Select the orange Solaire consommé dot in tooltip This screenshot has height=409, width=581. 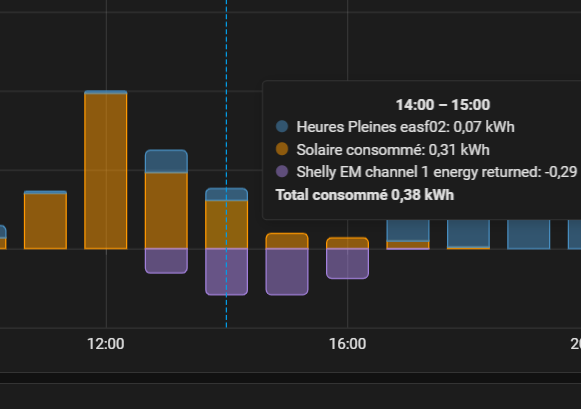[282, 149]
